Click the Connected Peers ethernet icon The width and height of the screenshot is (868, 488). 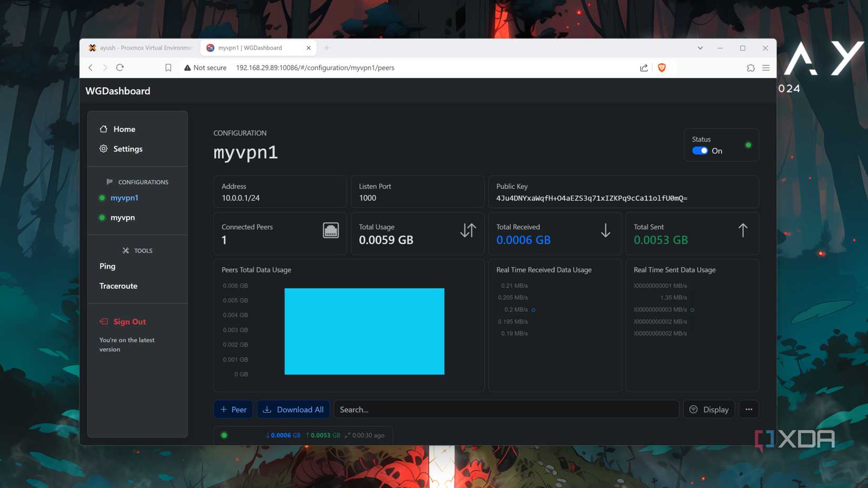[x=330, y=230]
